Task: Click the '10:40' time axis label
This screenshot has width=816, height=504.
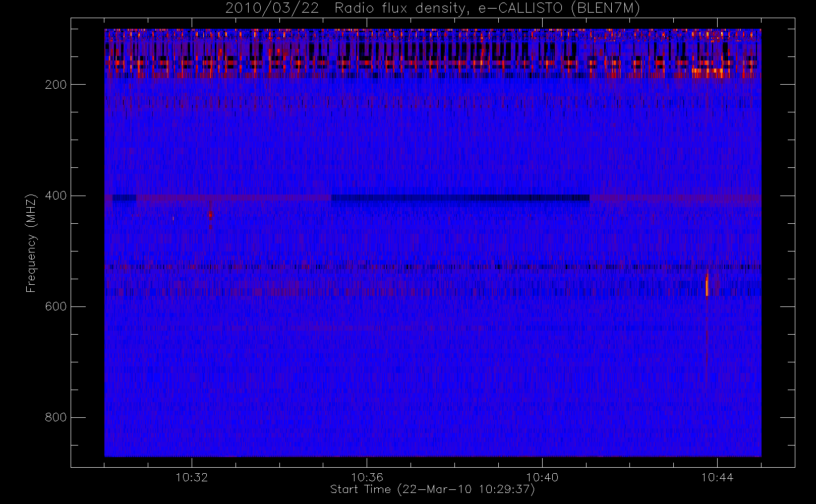Action: [x=542, y=477]
